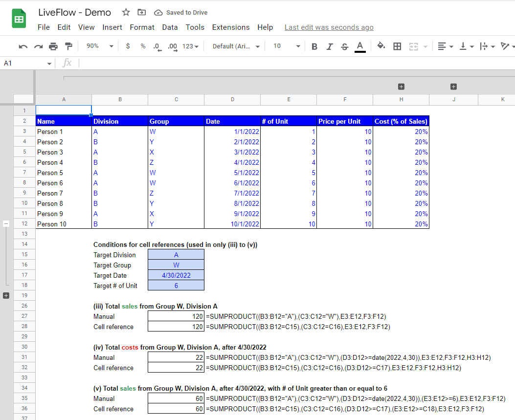Screen dimensions: 515x420
Task: Open the borders menu
Action: [397, 46]
